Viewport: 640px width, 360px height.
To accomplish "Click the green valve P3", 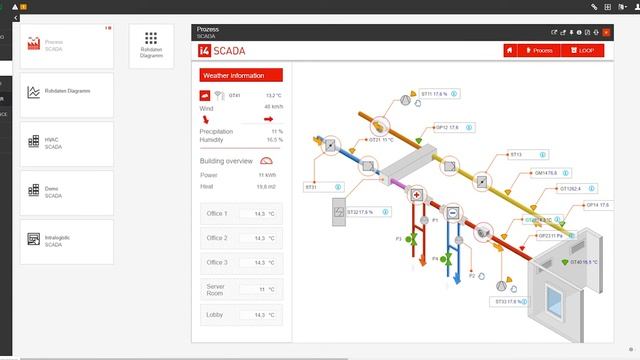I will tap(412, 239).
